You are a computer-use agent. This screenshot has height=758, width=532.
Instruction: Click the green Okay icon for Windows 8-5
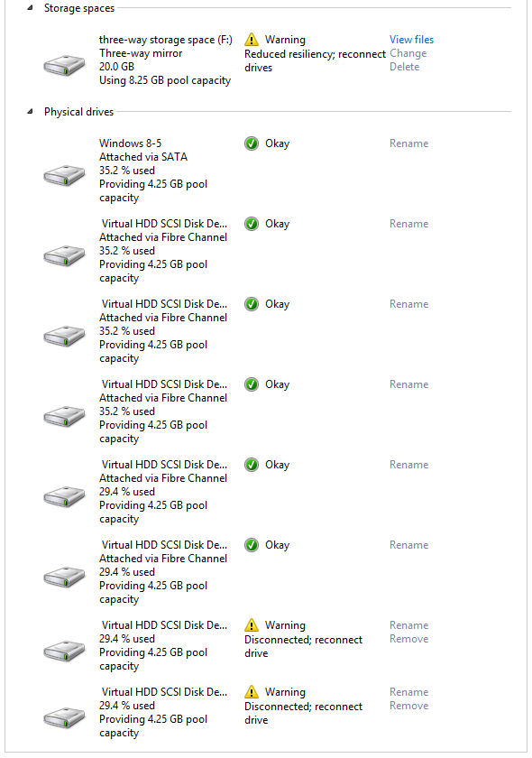click(x=252, y=143)
